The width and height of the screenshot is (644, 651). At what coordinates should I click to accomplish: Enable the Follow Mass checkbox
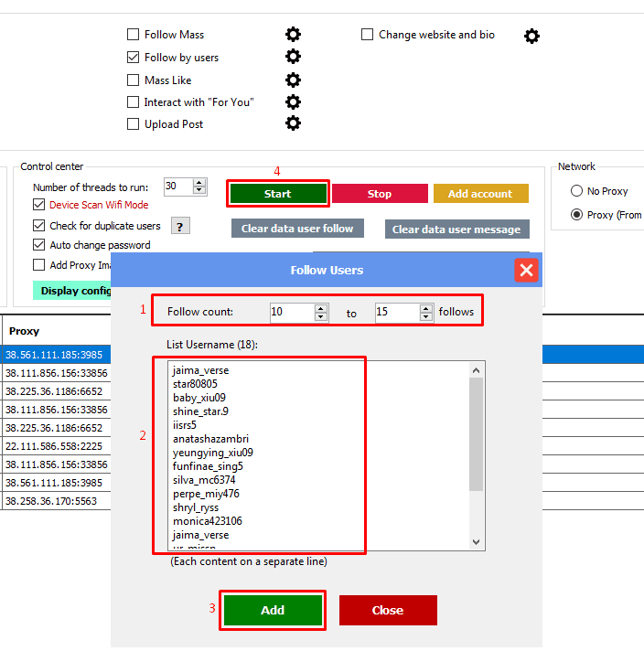pyautogui.click(x=134, y=35)
